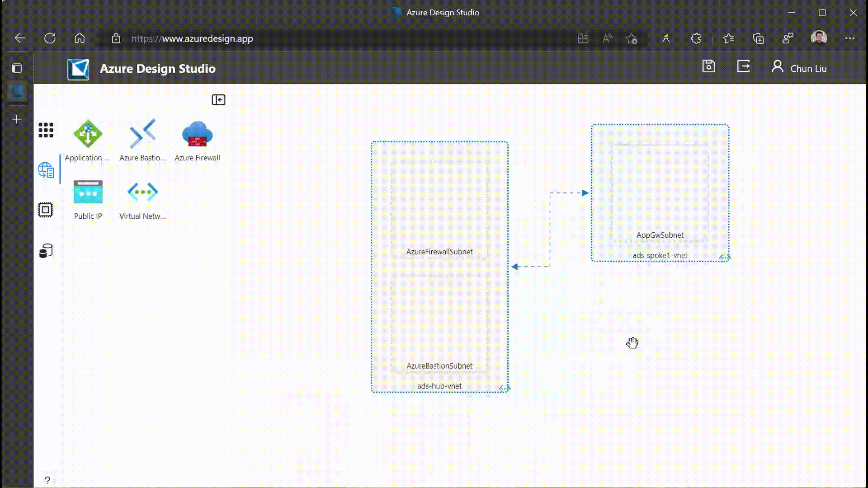Click the dashed peering arrow between vnets
868x488 pixels.
pyautogui.click(x=549, y=230)
